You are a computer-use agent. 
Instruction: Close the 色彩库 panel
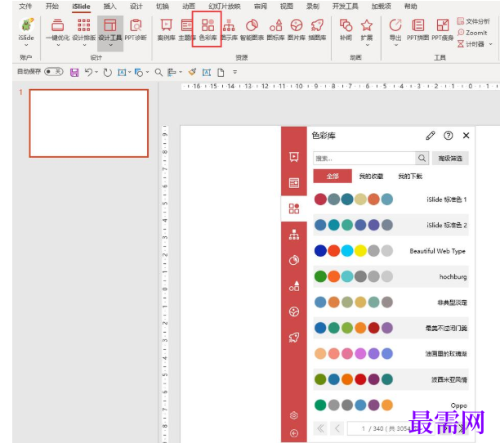click(x=466, y=136)
